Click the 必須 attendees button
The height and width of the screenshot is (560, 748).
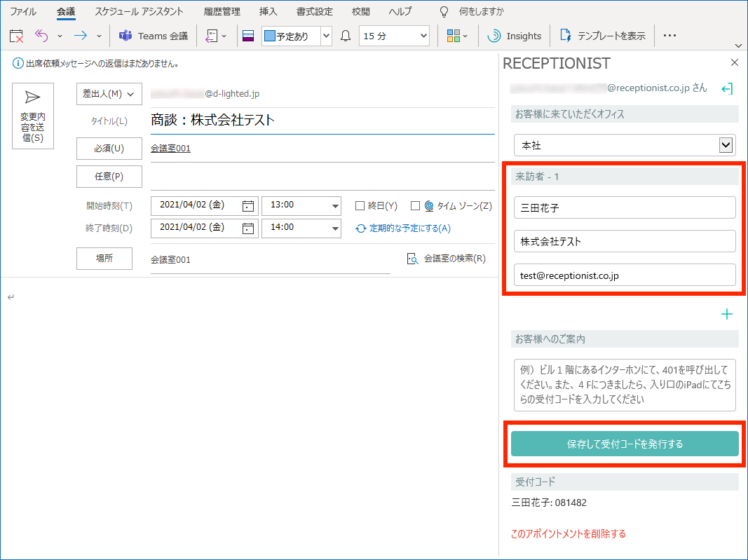(109, 149)
